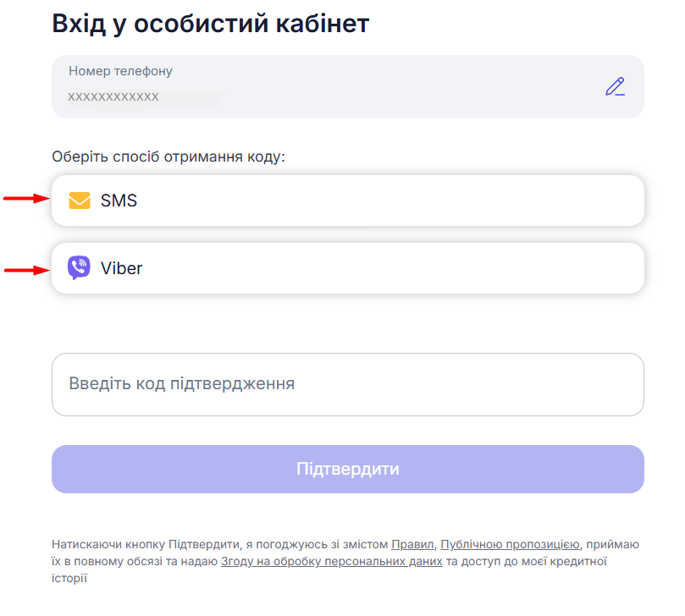The image size is (685, 616).
Task: Click the Номер телефону field label
Action: tap(120, 71)
